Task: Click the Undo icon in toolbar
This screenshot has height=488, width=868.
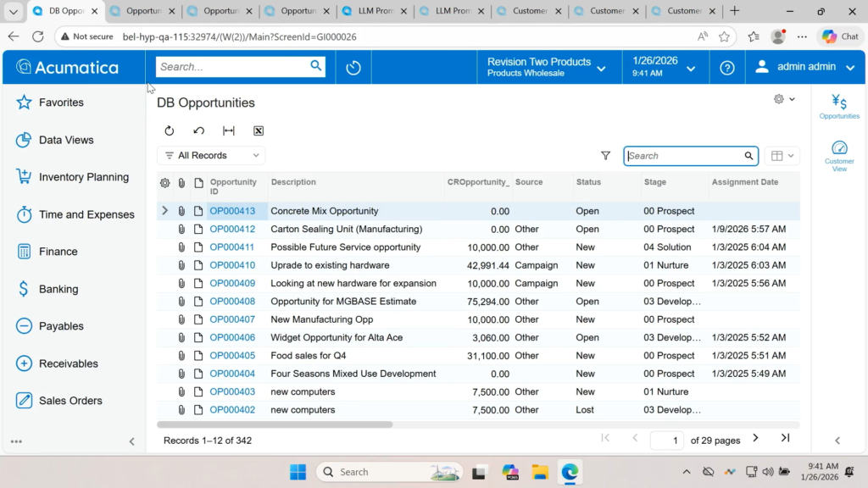Action: pyautogui.click(x=199, y=130)
